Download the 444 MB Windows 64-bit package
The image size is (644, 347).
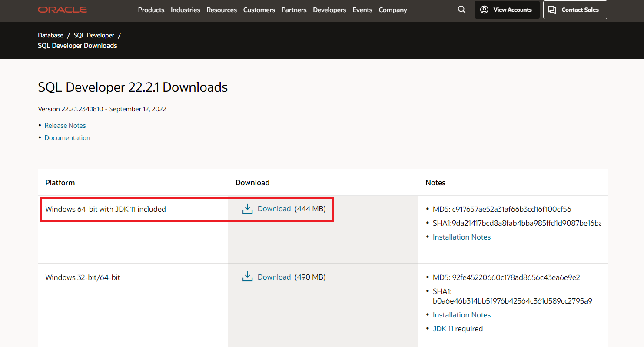click(x=274, y=209)
